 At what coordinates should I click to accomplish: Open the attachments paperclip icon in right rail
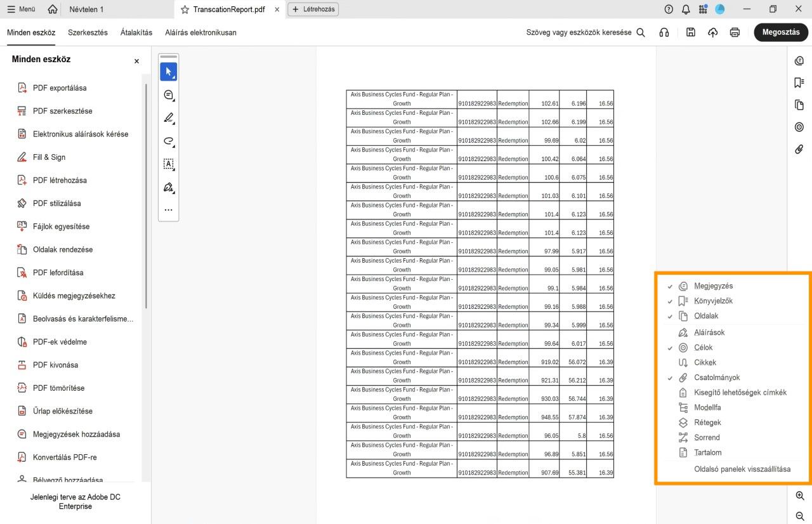coord(799,150)
